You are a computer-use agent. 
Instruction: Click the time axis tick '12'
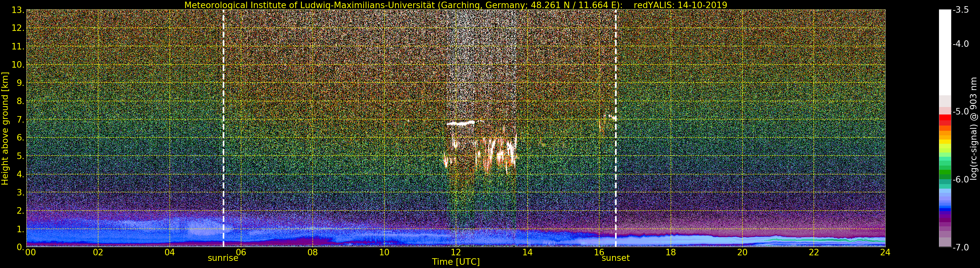tap(456, 252)
